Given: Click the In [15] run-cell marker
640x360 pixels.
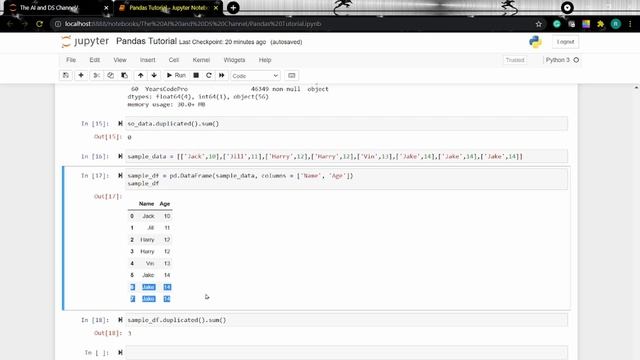Looking at the screenshot, I should point(120,123).
